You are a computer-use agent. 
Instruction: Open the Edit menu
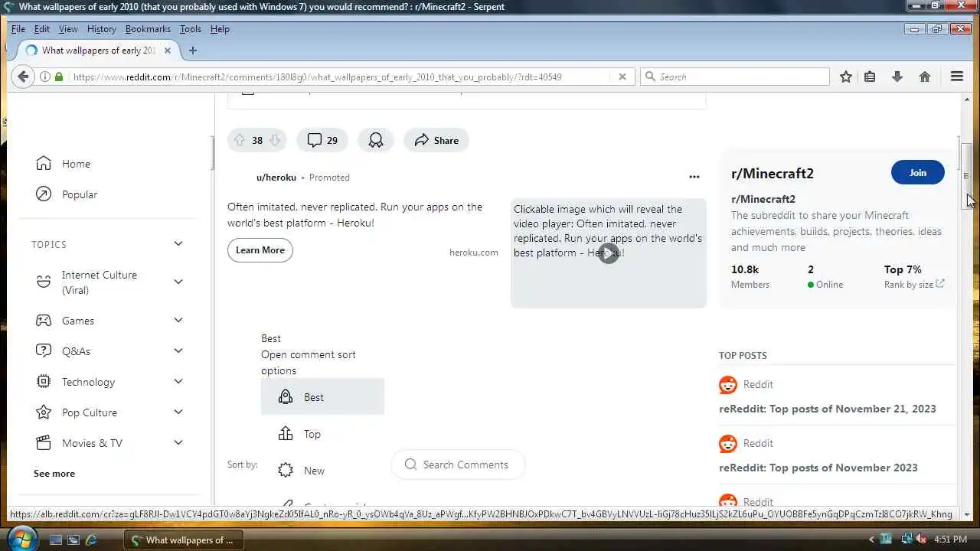coord(42,29)
